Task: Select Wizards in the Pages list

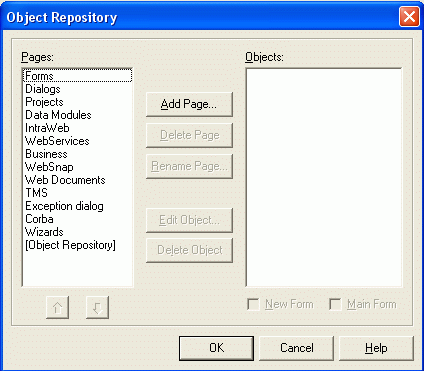Action: click(77, 232)
